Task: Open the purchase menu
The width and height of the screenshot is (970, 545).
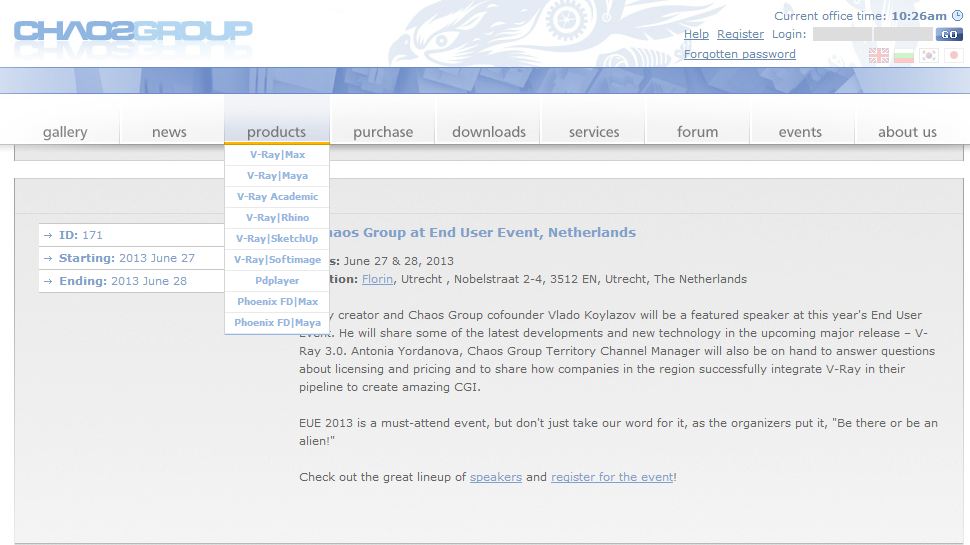Action: point(383,132)
